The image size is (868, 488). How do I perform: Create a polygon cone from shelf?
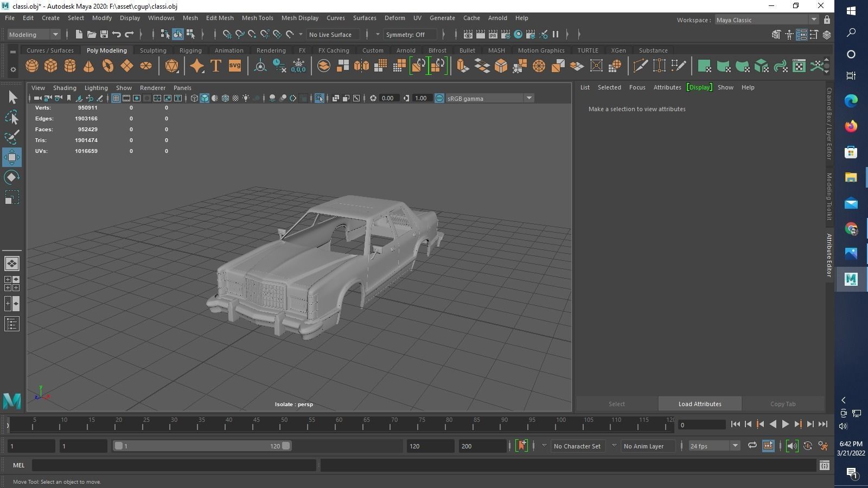89,66
